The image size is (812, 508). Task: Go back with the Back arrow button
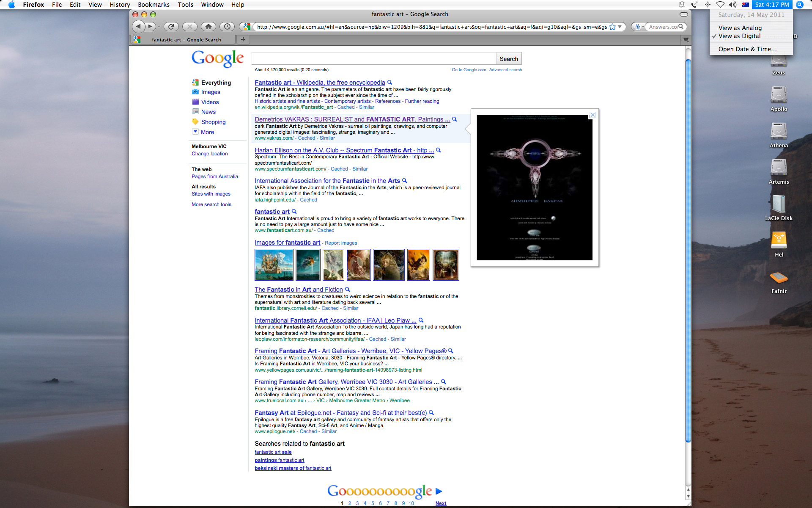pyautogui.click(x=138, y=26)
